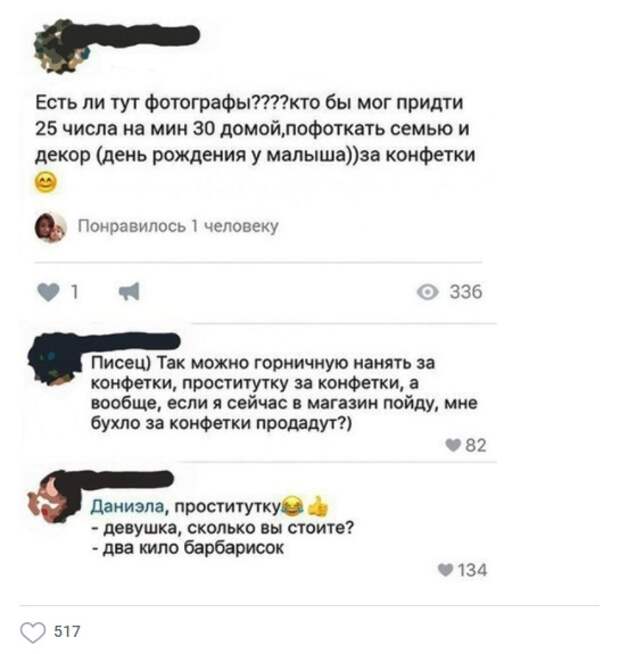
Task: Click the 'Даниэла' reply mention link
Action: (x=127, y=506)
